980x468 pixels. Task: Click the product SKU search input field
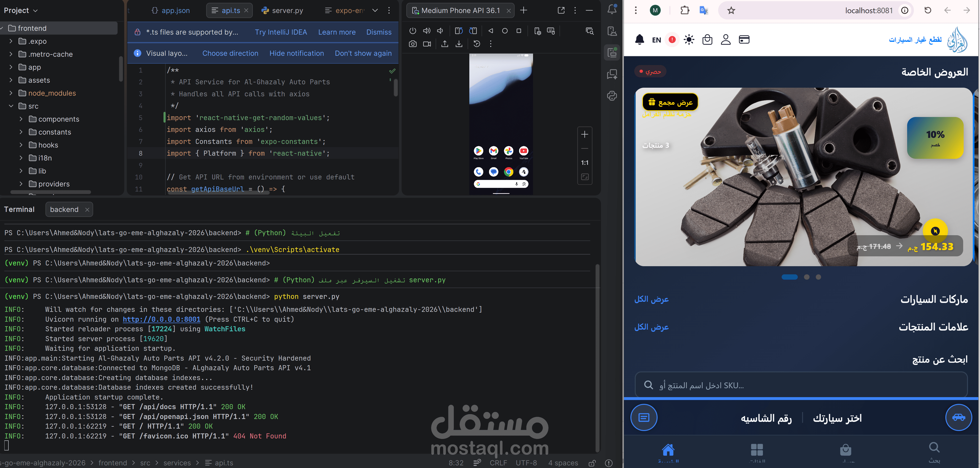(801, 385)
